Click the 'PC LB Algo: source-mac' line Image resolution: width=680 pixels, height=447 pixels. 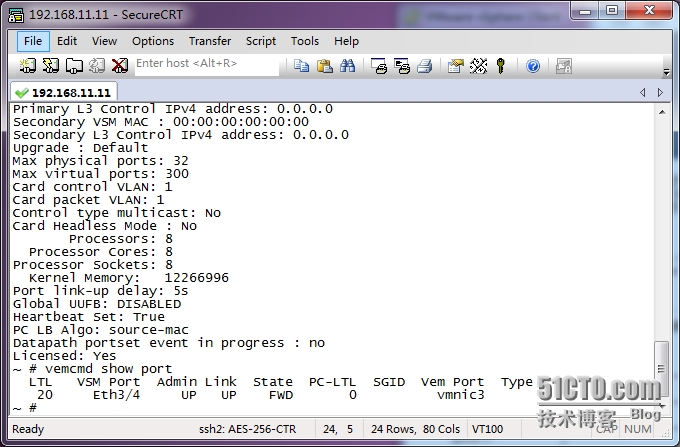click(101, 330)
